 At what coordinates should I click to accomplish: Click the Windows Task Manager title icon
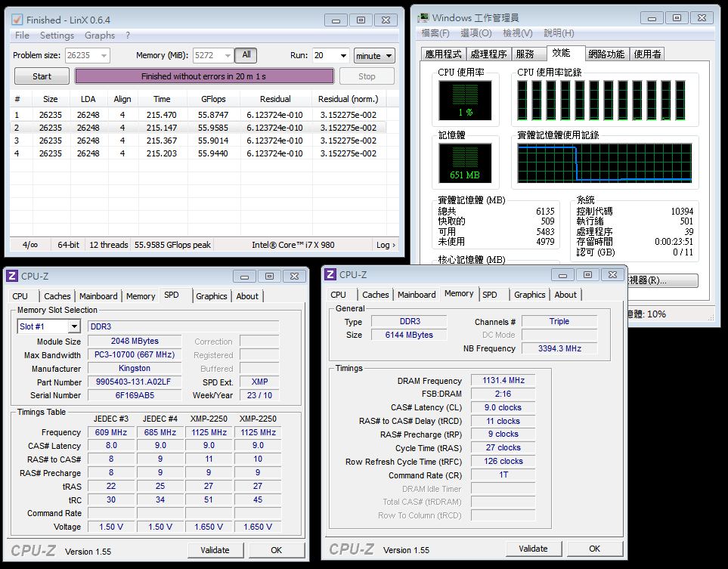pos(423,17)
